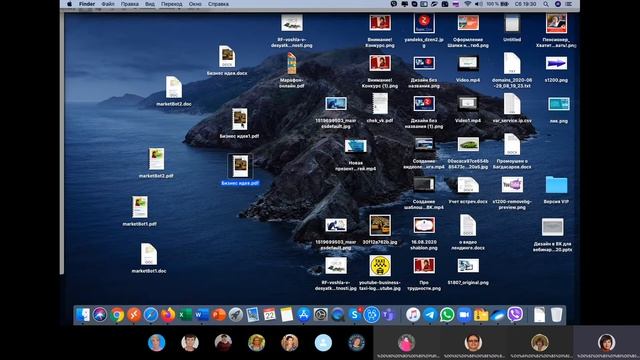Open Calendar app in the Dock
This screenshot has width=640, height=360.
point(269,315)
